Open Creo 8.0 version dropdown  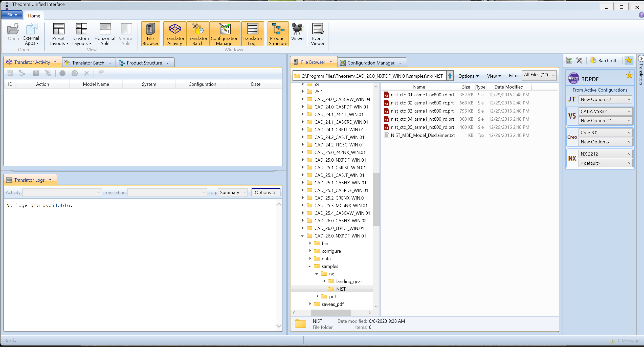605,133
